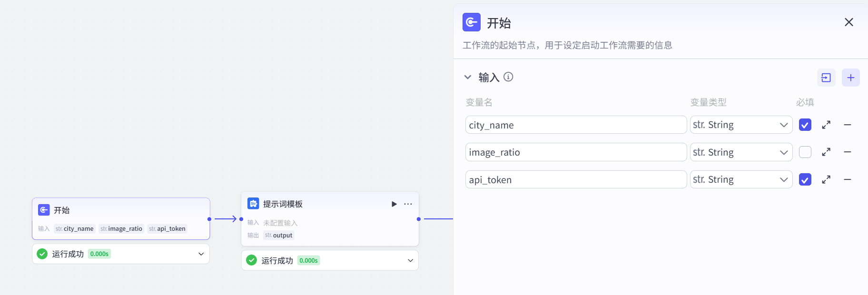This screenshot has width=868, height=295.
Task: Click the city_name variable name field
Action: 576,125
